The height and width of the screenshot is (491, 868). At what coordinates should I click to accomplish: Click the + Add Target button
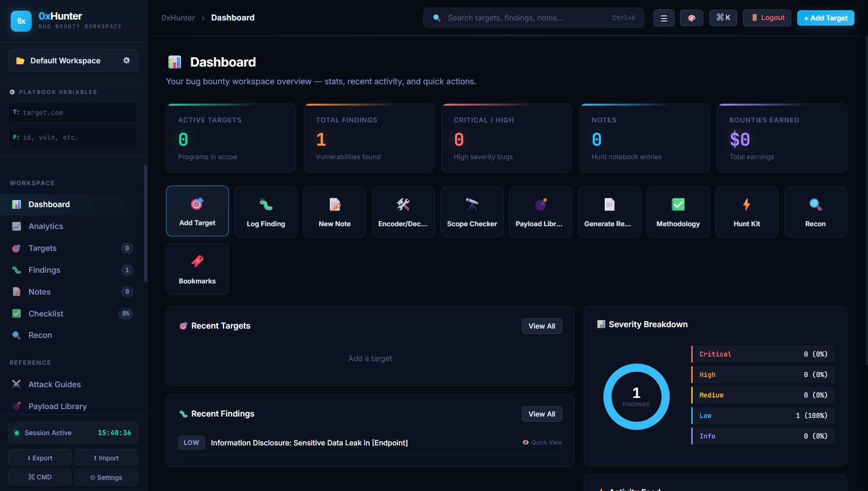pyautogui.click(x=826, y=18)
